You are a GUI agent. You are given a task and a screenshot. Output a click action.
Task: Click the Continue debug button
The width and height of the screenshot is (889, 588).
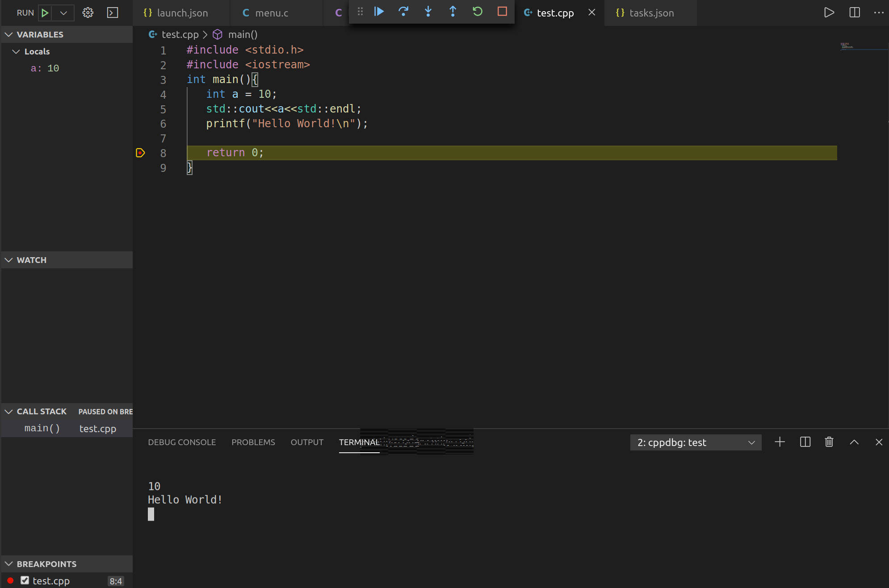click(379, 12)
